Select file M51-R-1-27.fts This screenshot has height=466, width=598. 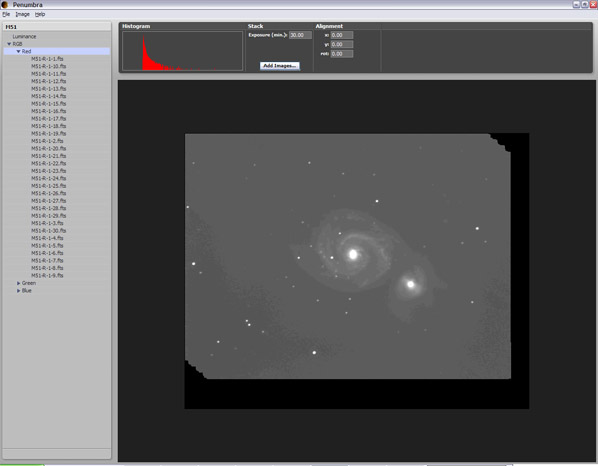(x=48, y=201)
